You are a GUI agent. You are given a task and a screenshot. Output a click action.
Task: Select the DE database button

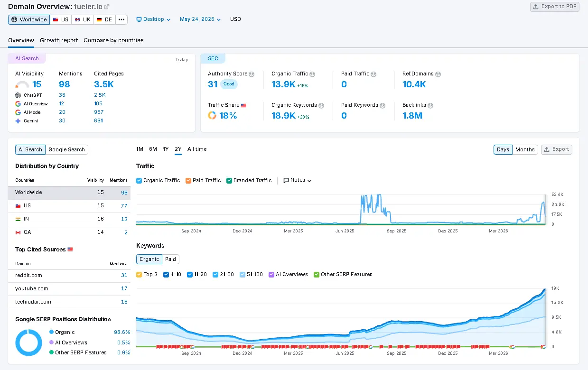104,19
